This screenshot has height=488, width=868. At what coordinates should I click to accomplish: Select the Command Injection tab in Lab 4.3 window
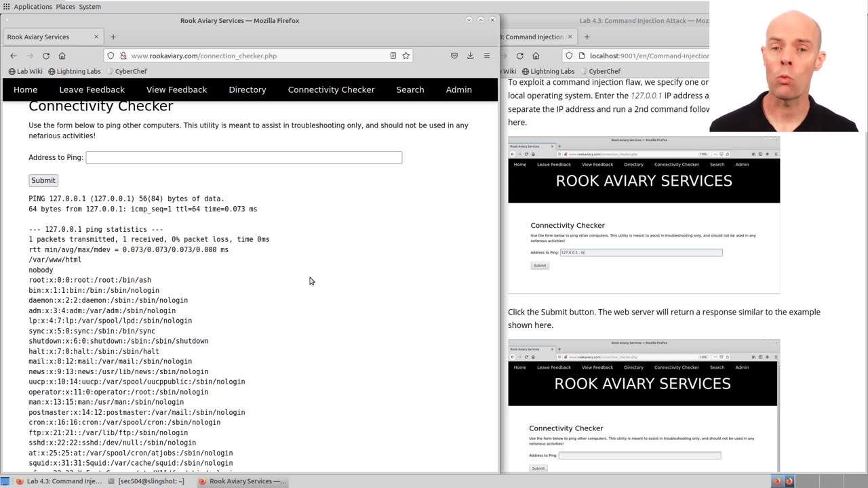[538, 37]
